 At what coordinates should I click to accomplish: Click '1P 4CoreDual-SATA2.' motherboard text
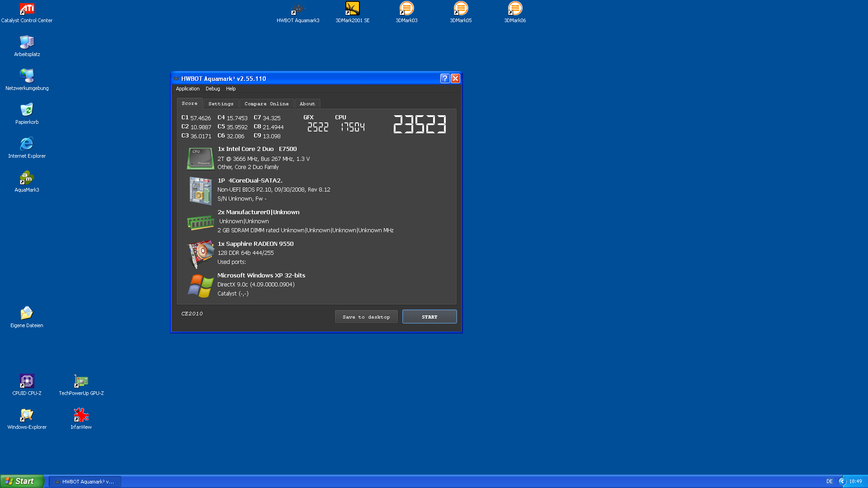coord(250,180)
